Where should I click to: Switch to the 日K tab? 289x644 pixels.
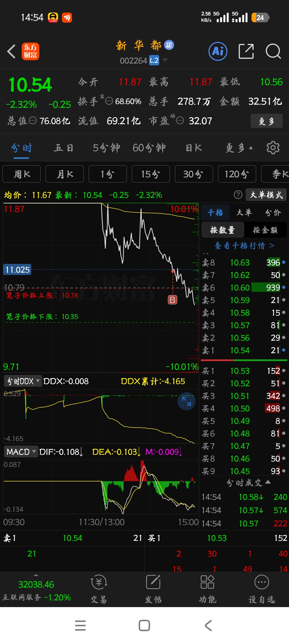point(194,148)
